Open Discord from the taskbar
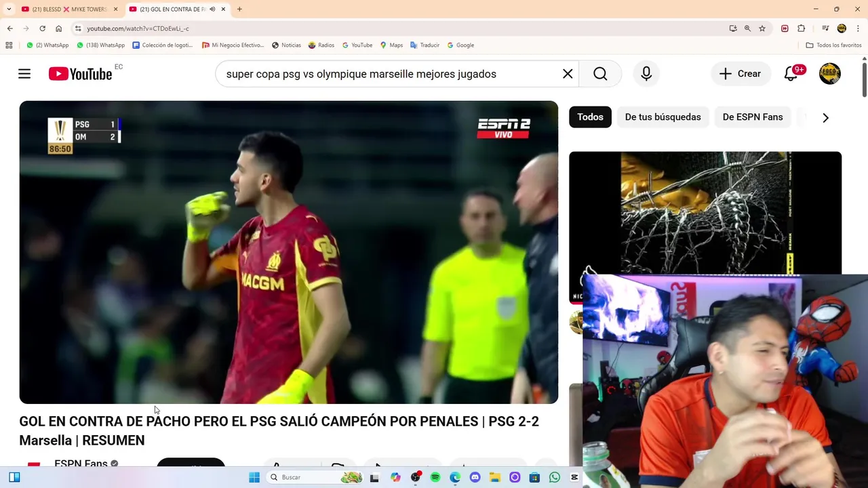 pos(475,477)
